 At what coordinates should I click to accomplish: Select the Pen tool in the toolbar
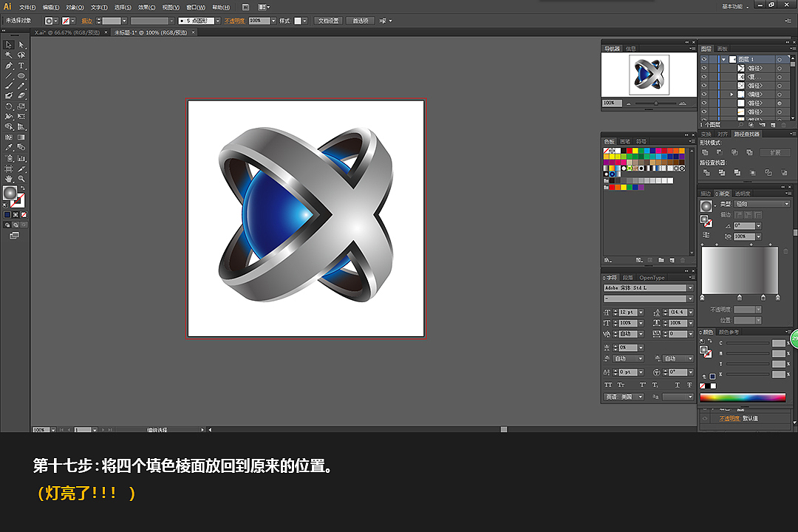[x=10, y=66]
